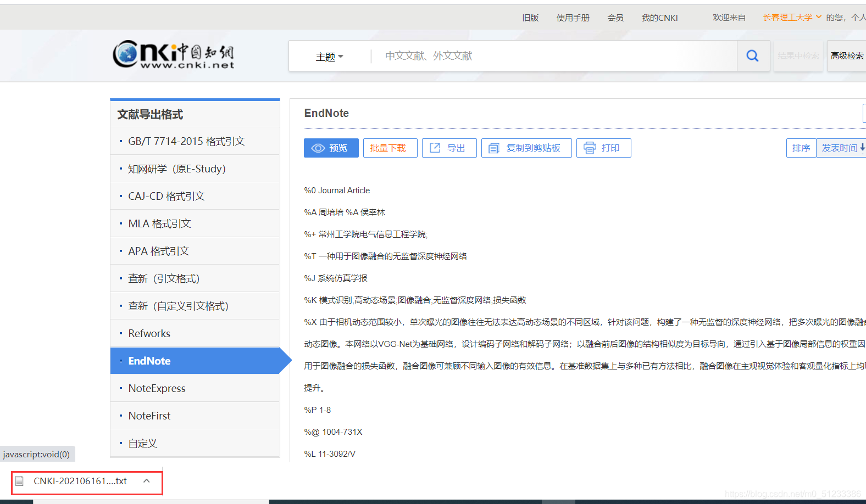Click the '%T 一种用于图像融合的无监督深度神经网络' line
Viewport: 866px width, 504px height.
[x=385, y=256]
